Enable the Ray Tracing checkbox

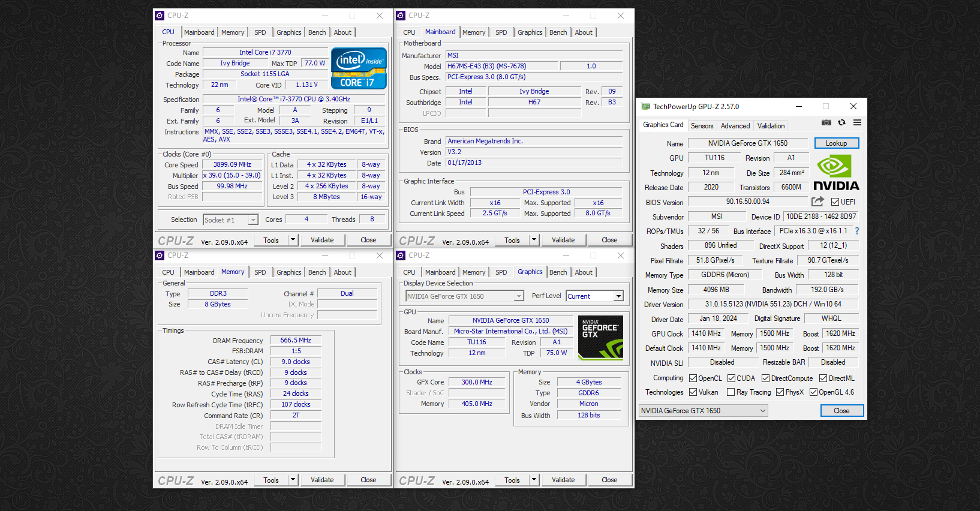731,392
